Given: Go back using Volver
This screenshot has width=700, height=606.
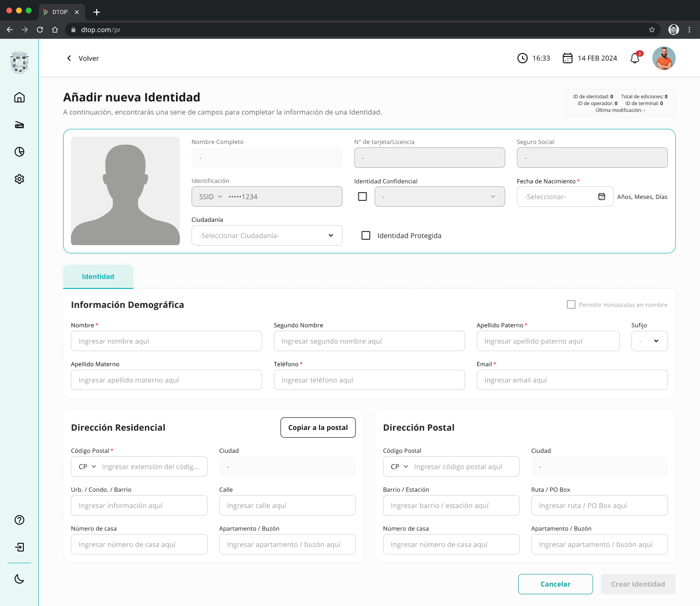Looking at the screenshot, I should pyautogui.click(x=83, y=58).
